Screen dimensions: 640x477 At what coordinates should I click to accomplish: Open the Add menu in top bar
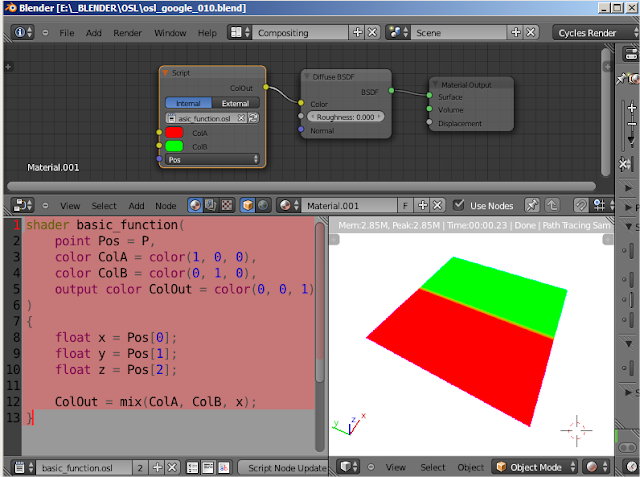click(x=93, y=33)
